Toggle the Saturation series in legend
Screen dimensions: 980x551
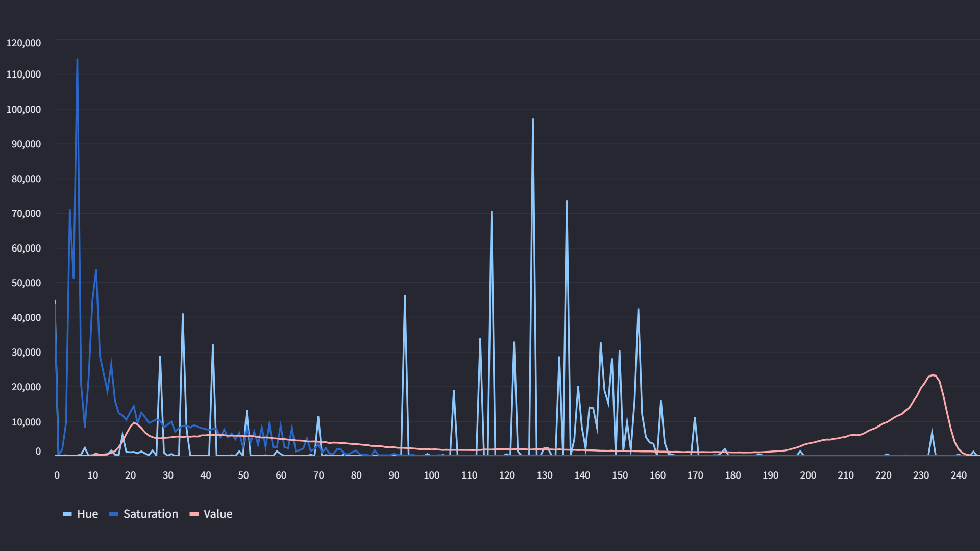[151, 514]
